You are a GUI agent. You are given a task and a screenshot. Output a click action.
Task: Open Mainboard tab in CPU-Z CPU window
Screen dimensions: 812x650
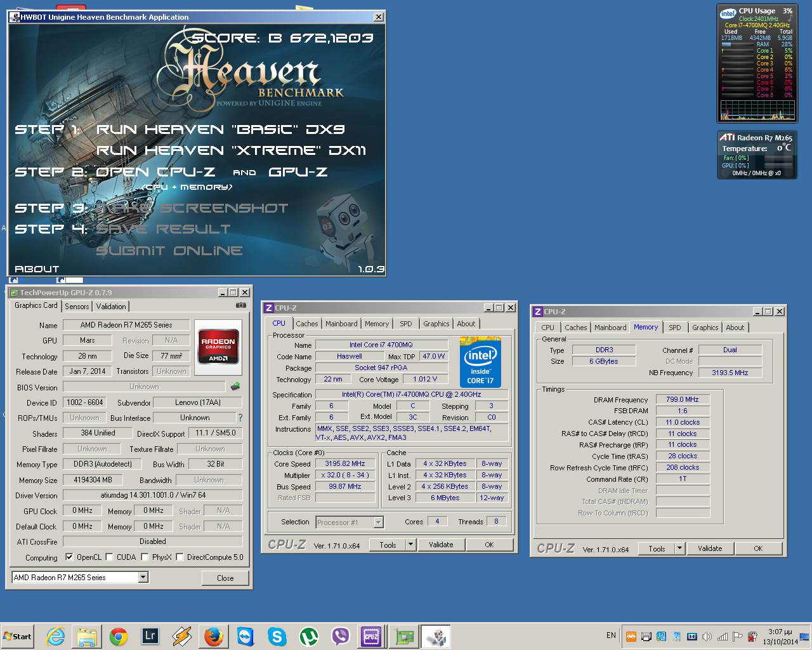341,324
